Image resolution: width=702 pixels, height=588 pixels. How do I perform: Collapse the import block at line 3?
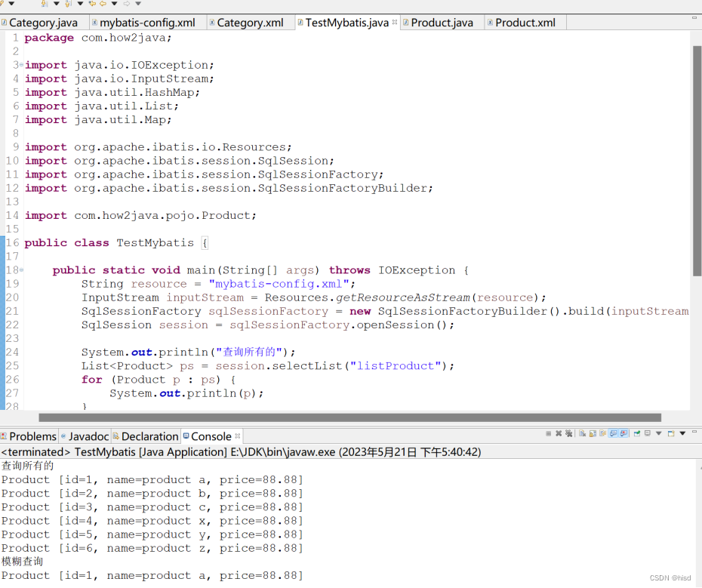21,65
